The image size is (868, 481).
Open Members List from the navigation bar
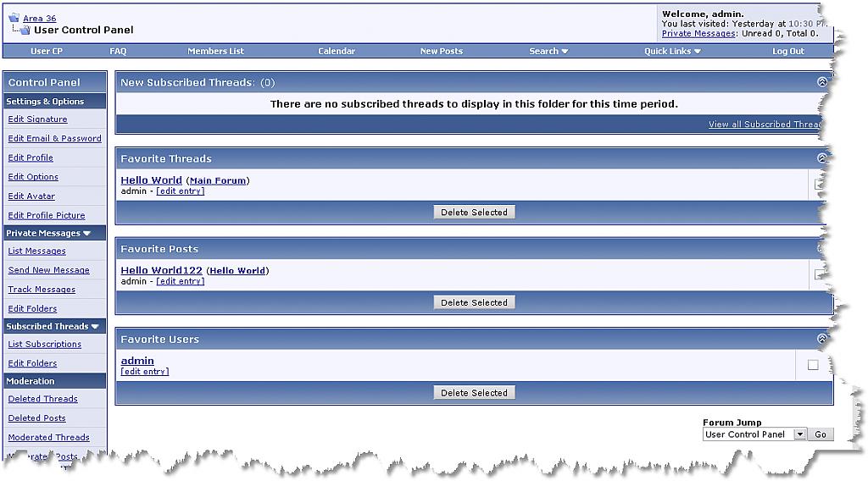click(x=215, y=51)
